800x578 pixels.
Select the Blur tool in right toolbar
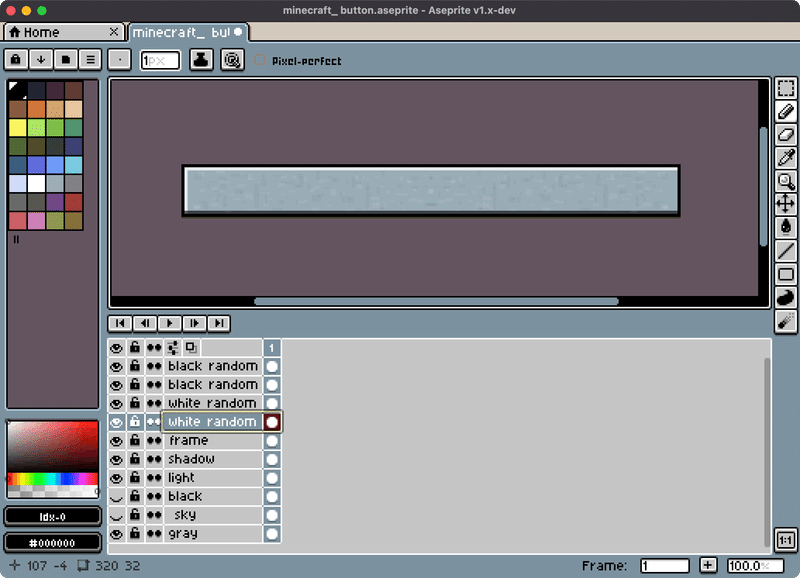click(x=785, y=321)
